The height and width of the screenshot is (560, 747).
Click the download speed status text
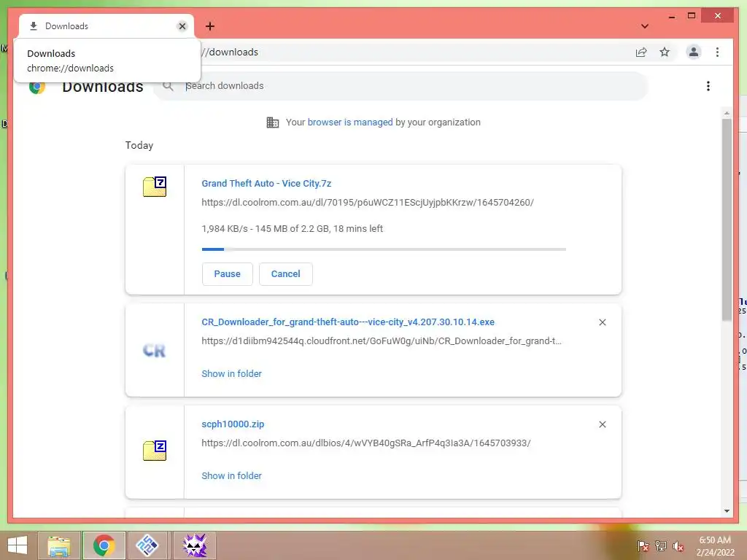click(x=292, y=228)
